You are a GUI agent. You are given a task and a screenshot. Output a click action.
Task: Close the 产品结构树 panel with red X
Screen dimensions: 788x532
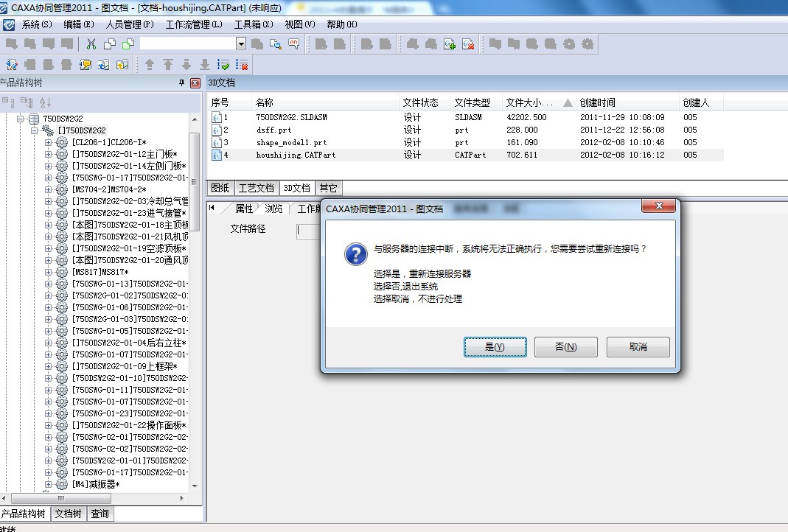pyautogui.click(x=195, y=83)
